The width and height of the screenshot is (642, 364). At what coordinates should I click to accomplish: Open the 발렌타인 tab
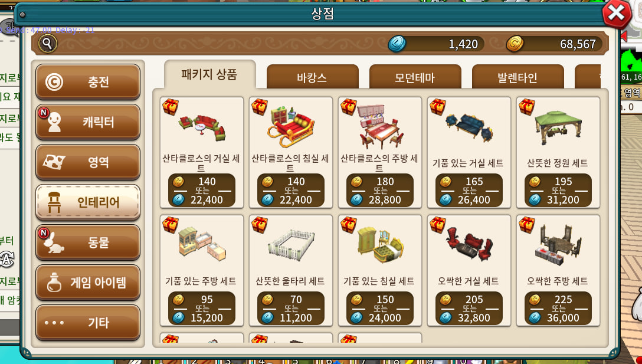click(x=518, y=77)
